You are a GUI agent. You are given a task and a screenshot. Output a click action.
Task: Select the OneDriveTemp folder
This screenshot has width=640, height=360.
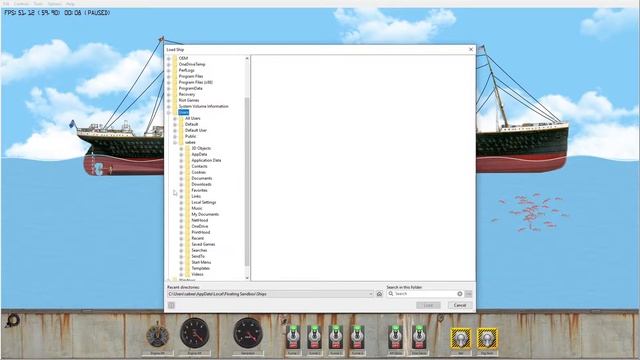click(192, 64)
